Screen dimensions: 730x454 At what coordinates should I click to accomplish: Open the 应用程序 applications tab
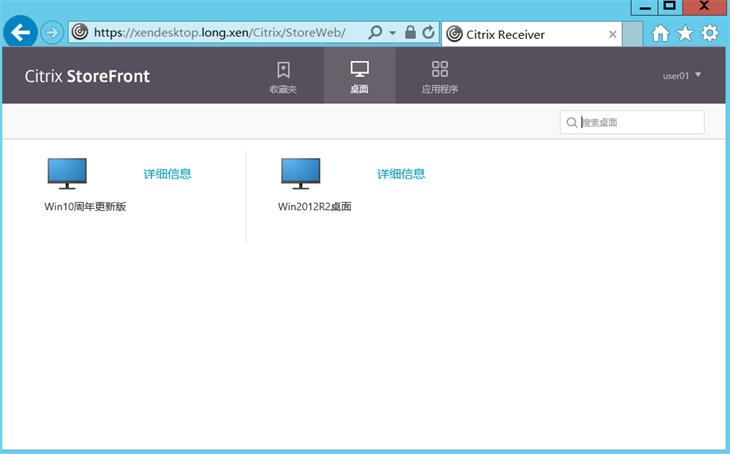tap(439, 76)
